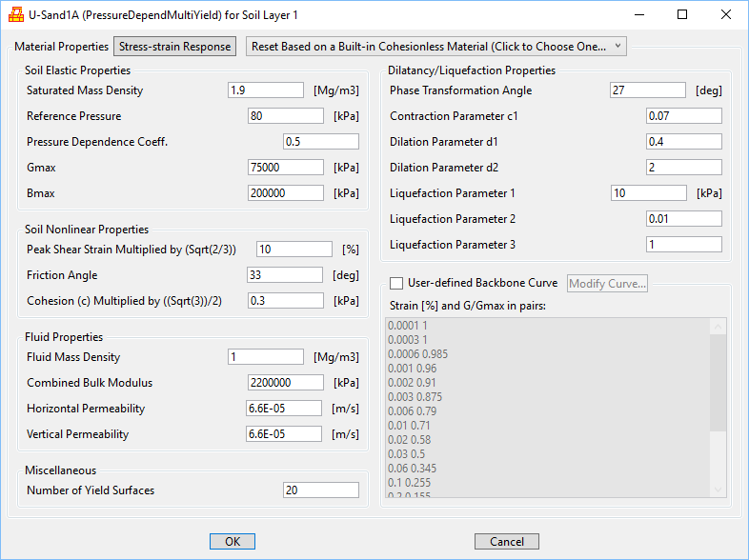Screen dimensions: 749x560
Task: Click the Gmax value field
Action: [285, 168]
